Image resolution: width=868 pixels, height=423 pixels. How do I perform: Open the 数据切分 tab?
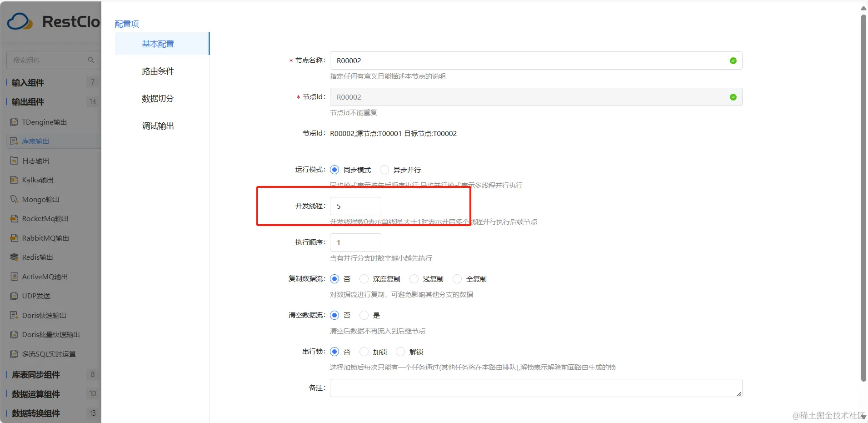click(x=158, y=98)
